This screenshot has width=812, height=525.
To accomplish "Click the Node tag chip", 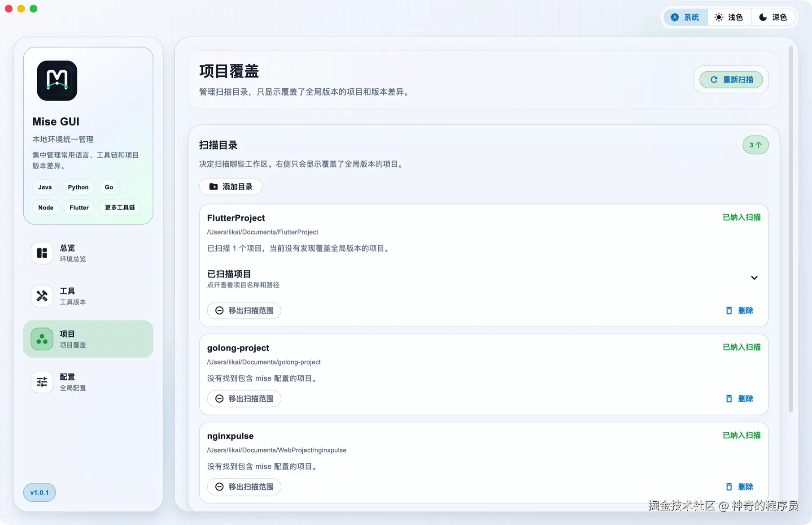I will (x=46, y=208).
